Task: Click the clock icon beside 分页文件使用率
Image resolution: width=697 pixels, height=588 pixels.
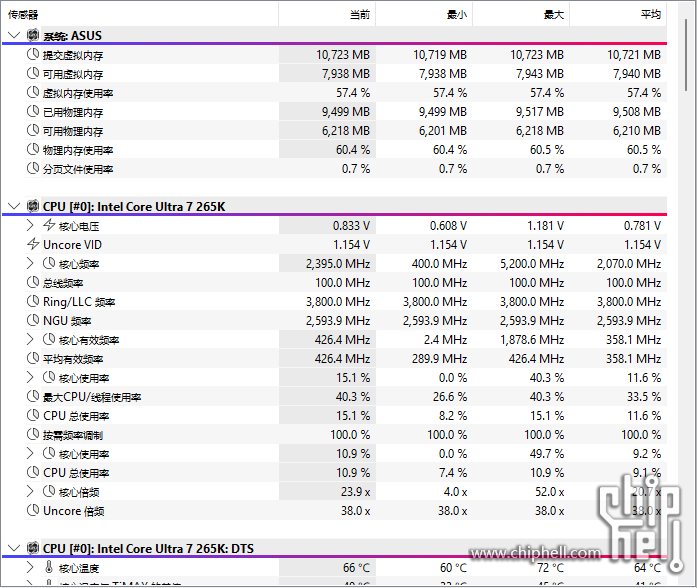Action: point(33,168)
